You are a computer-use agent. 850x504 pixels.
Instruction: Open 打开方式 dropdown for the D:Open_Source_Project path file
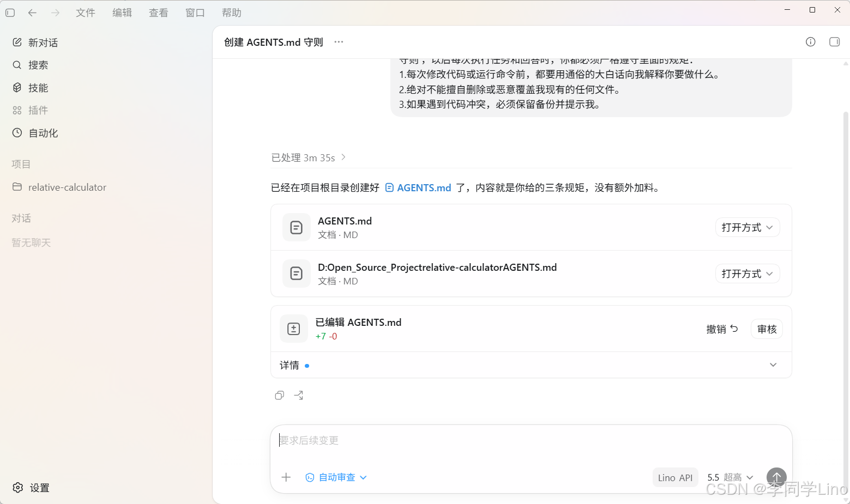click(x=747, y=274)
